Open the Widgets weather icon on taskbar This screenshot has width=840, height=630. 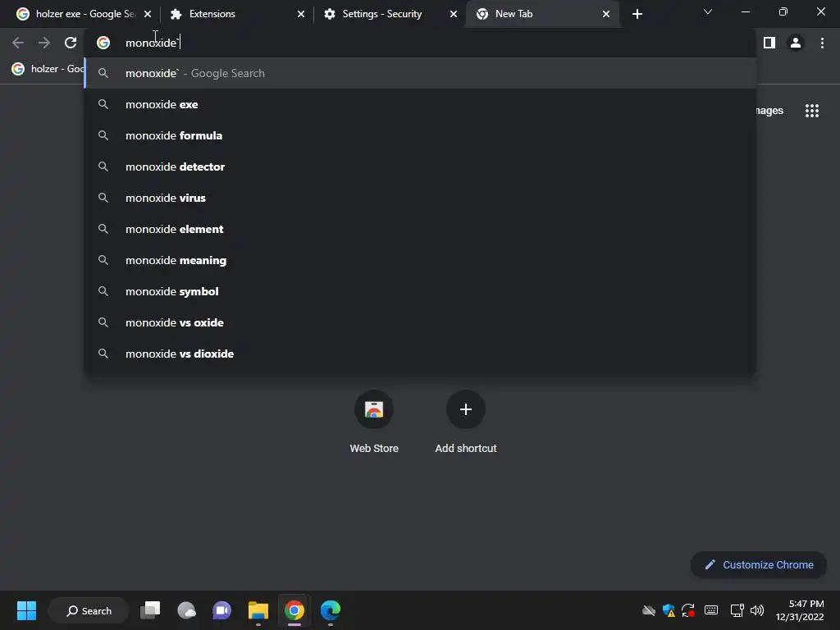pos(186,610)
